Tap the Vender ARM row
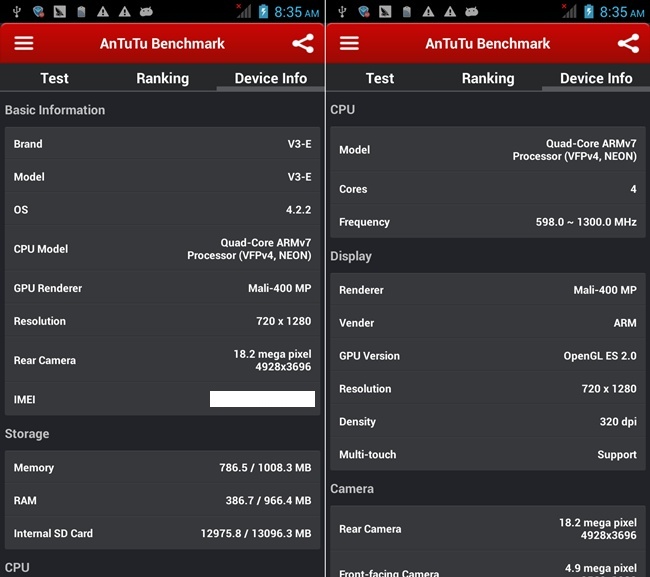 click(x=488, y=322)
